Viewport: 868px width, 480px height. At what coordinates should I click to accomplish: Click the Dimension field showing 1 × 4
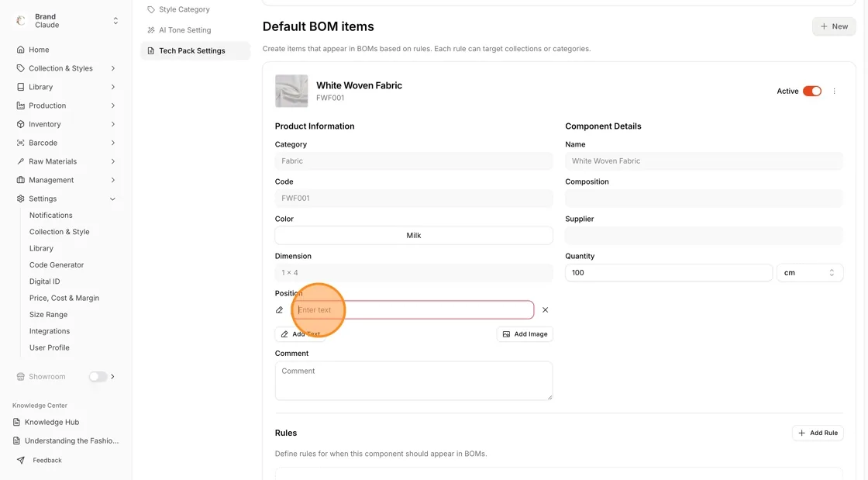[x=414, y=272]
